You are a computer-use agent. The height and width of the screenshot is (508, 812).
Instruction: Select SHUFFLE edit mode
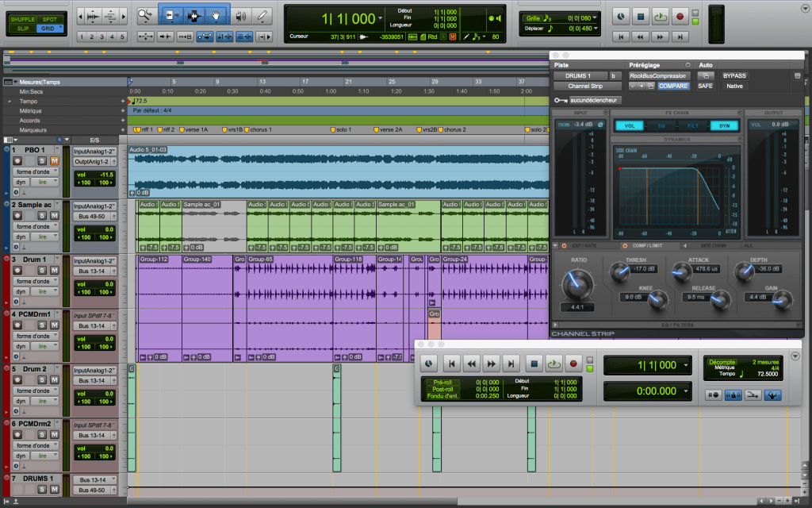pyautogui.click(x=21, y=18)
